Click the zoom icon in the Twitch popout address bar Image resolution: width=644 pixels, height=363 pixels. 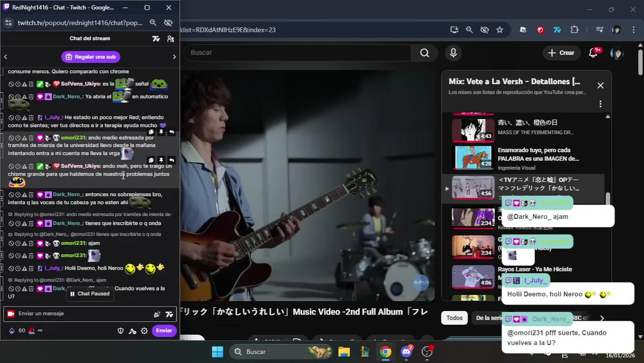(153, 23)
